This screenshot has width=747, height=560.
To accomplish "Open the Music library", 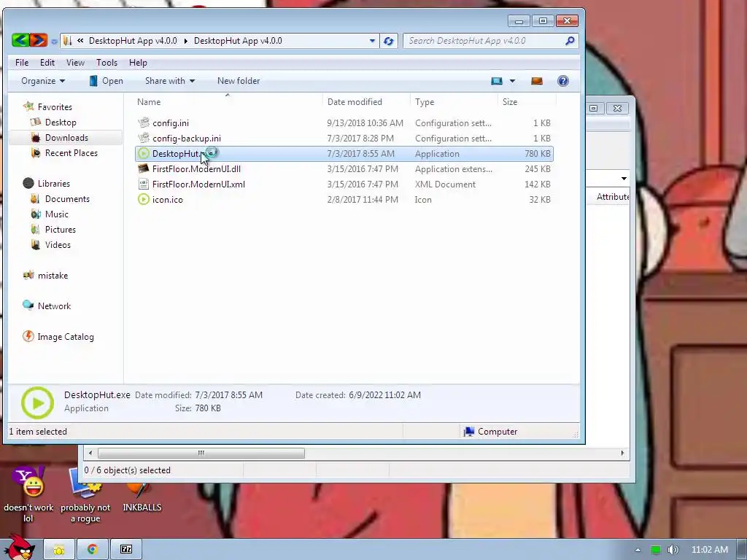I will pyautogui.click(x=57, y=214).
